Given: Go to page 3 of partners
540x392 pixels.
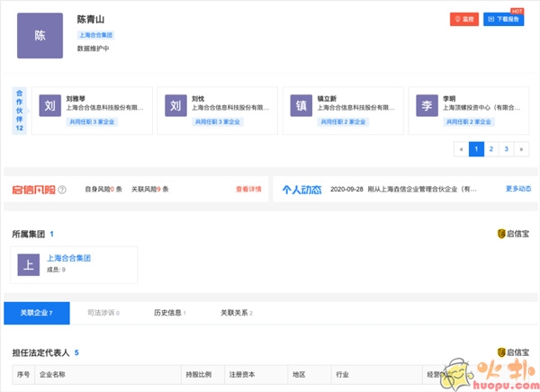Looking at the screenshot, I should pos(506,149).
